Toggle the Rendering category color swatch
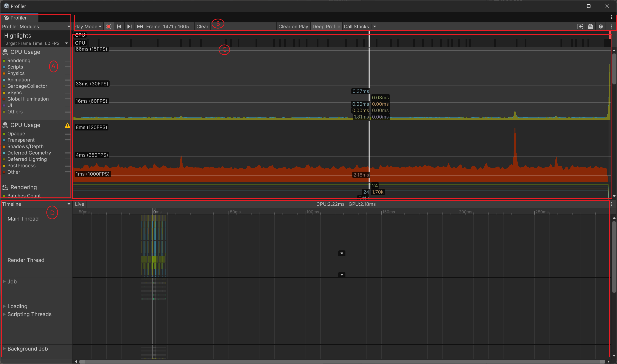This screenshot has height=364, width=617. coord(4,61)
